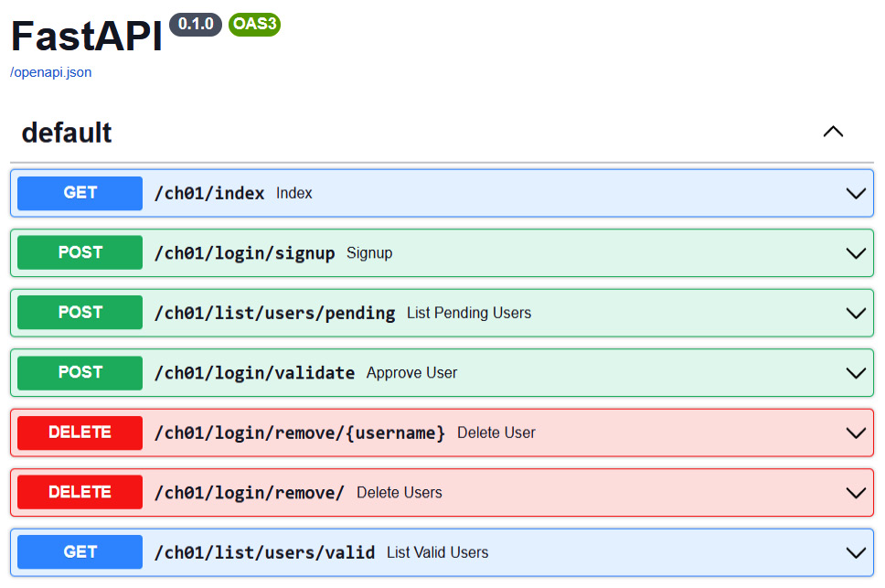Screen dimensions: 885x588
Task: Click the List Valid Users summary
Action: [437, 552]
